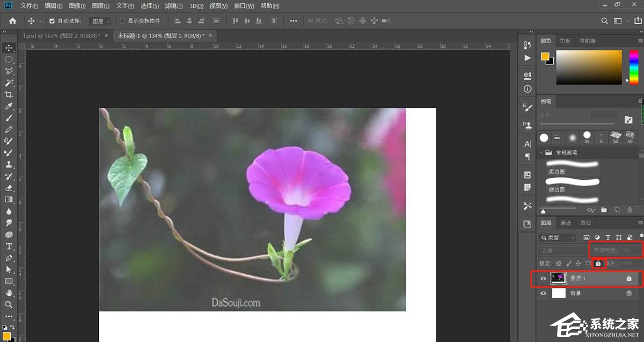Viewport: 644px width, 342px height.
Task: Open the 类型 layer filter dropdown
Action: tap(558, 237)
